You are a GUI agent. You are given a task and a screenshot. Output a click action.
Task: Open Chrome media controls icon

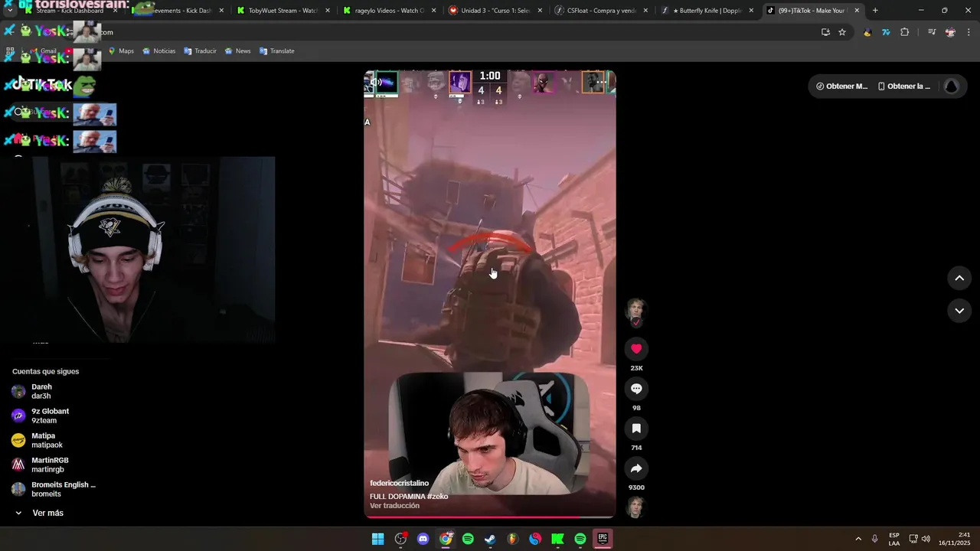[932, 32]
